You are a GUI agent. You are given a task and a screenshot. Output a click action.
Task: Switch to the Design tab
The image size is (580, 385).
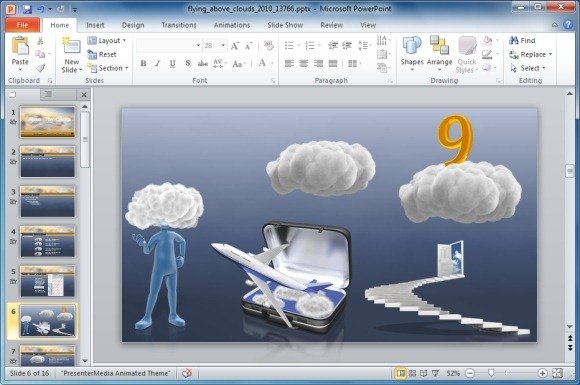[133, 25]
